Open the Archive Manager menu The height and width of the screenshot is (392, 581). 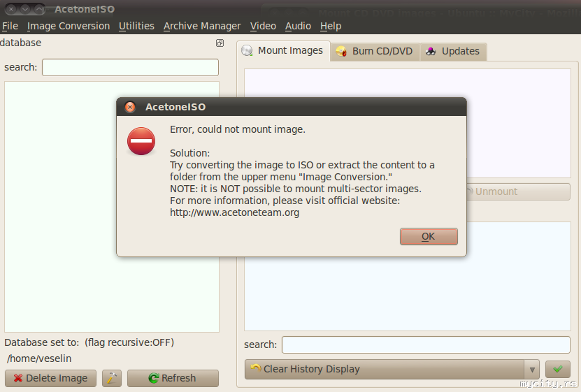(202, 26)
